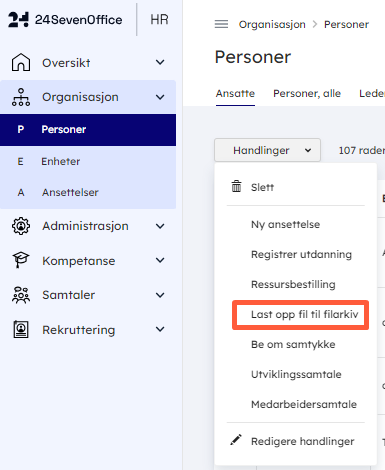Collapse the Organisasjon section chevron

click(160, 97)
